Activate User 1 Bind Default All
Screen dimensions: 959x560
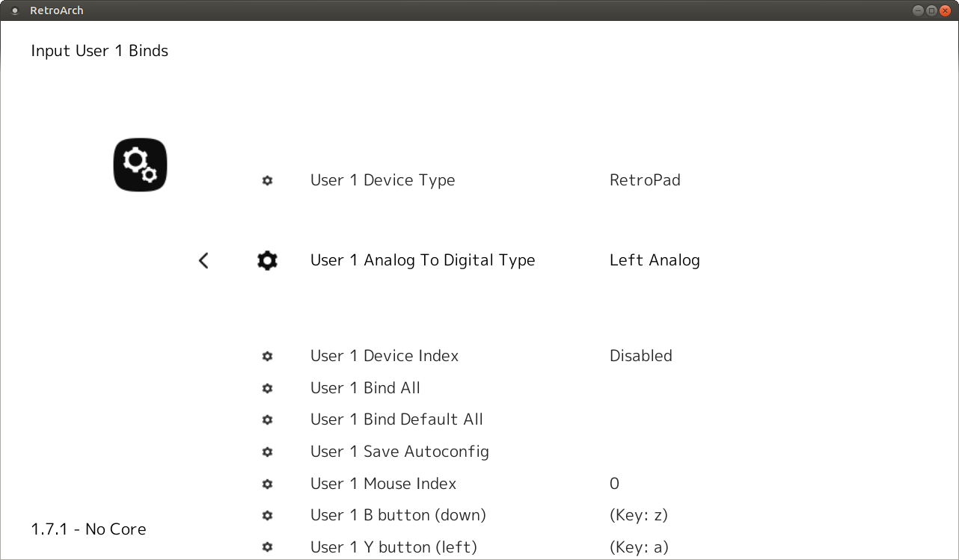click(x=396, y=419)
